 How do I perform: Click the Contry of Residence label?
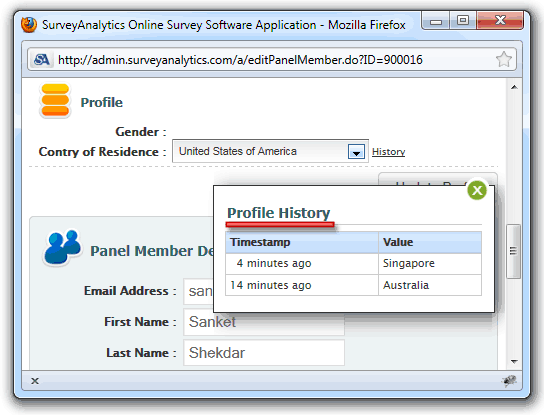pos(102,152)
